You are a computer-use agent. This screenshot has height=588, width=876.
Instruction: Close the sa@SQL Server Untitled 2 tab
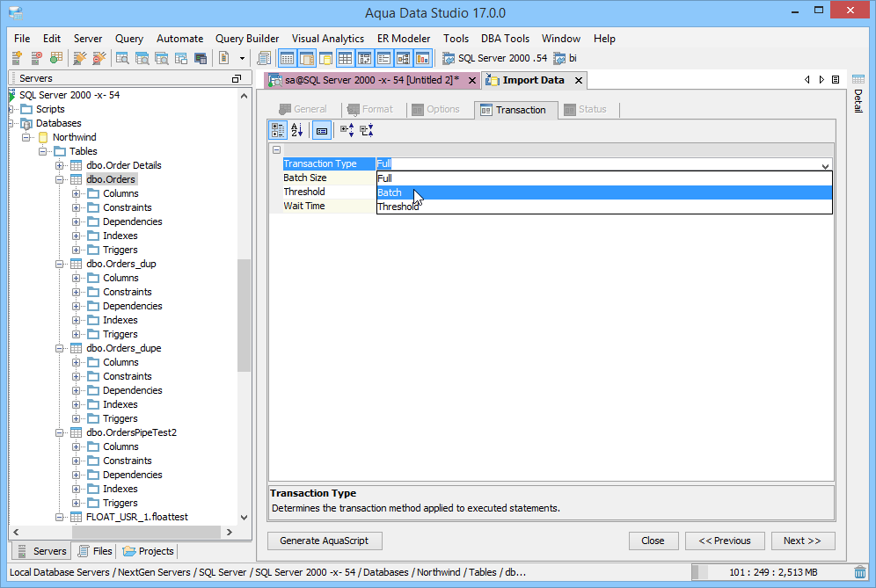(x=472, y=80)
